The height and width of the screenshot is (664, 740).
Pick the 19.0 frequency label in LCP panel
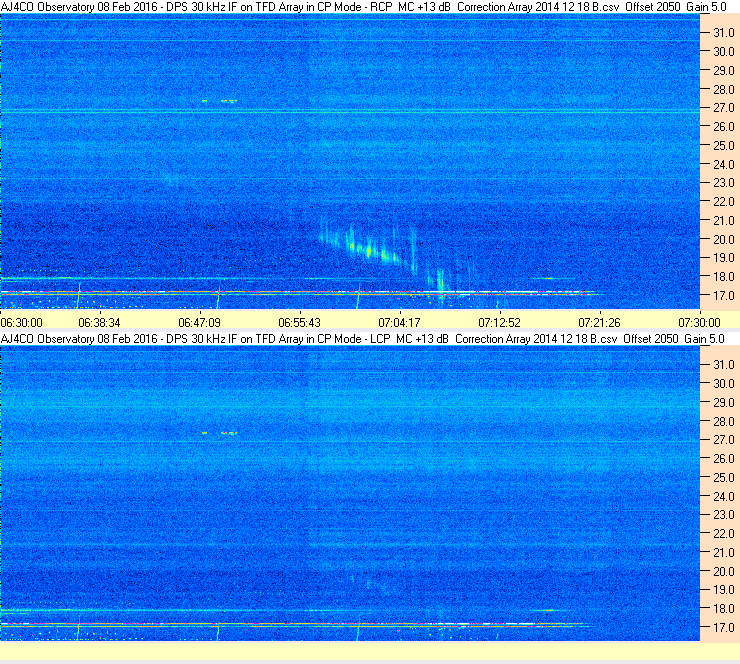click(x=723, y=589)
